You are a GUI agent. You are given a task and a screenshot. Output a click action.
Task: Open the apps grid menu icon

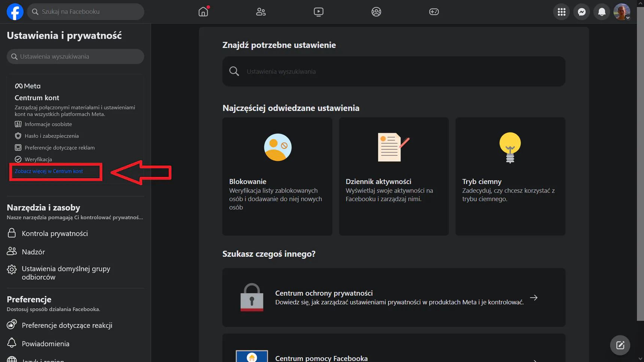pos(561,12)
